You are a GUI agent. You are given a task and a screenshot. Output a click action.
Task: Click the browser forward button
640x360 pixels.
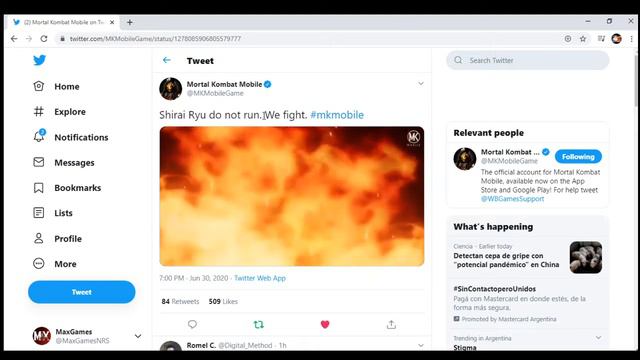tap(29, 39)
